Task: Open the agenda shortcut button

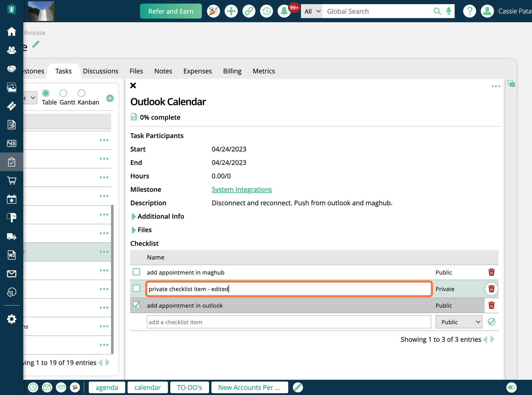Action: [107, 387]
